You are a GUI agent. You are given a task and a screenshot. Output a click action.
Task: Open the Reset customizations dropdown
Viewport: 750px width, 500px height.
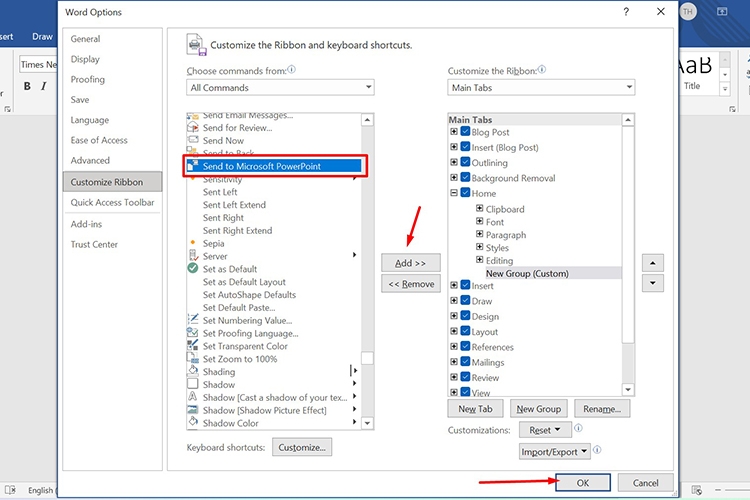click(545, 430)
